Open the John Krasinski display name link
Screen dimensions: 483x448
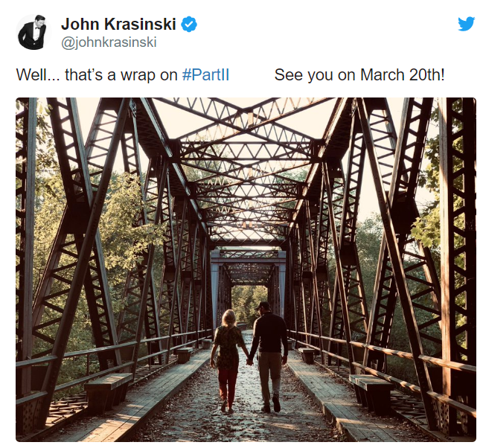pos(118,24)
